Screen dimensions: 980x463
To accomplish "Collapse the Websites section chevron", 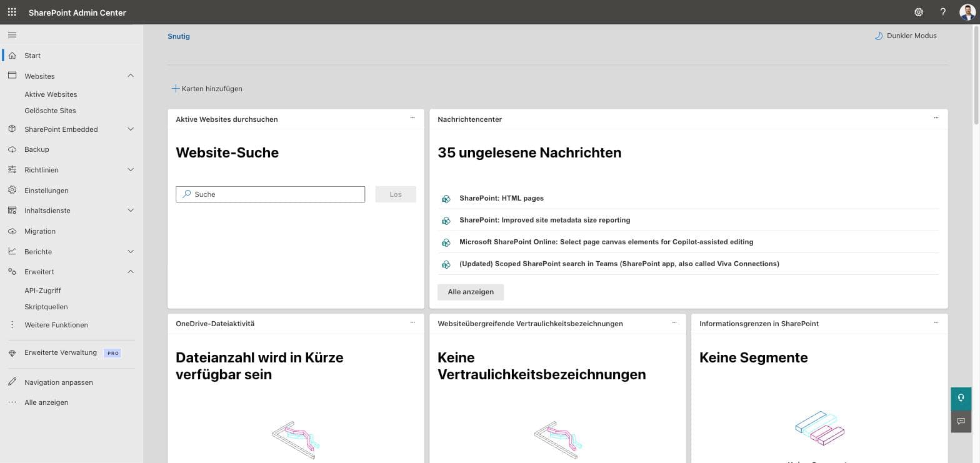I will [x=131, y=76].
